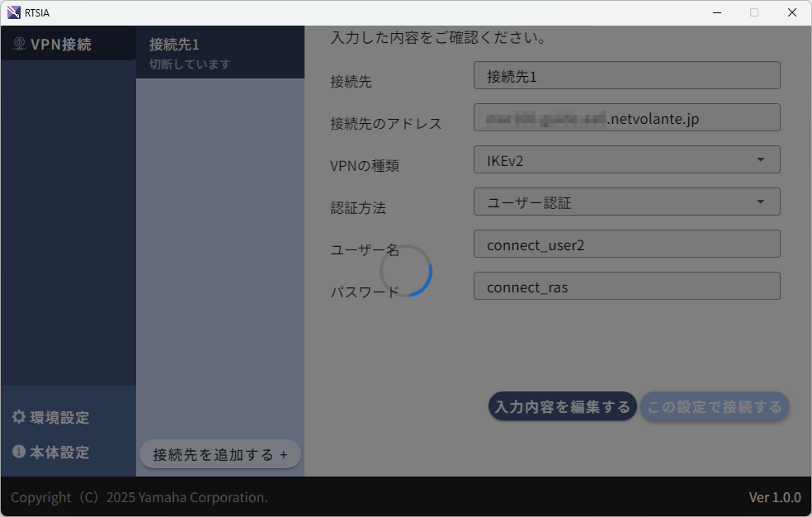Select the 接続先1 connection tab
Viewport: 812px width, 517px height.
coord(220,51)
